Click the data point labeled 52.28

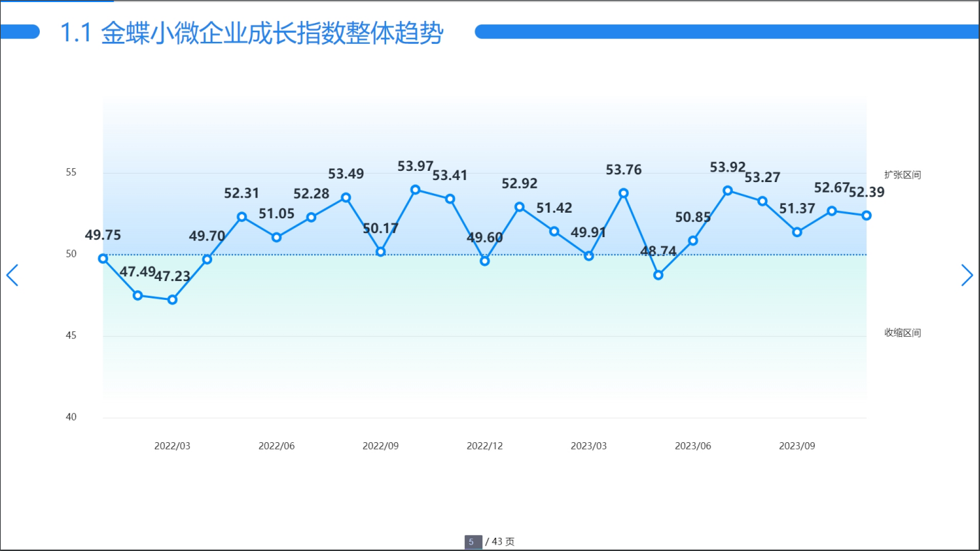[311, 218]
